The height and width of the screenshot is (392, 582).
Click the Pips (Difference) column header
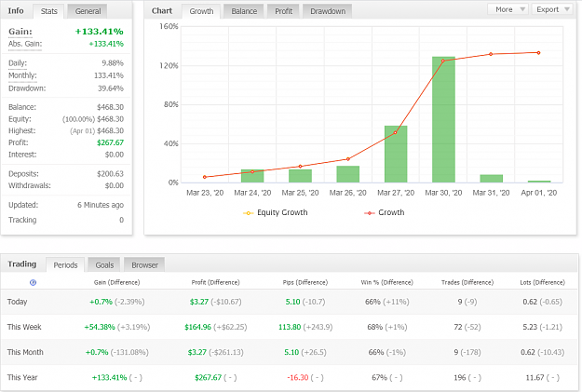[x=305, y=282]
